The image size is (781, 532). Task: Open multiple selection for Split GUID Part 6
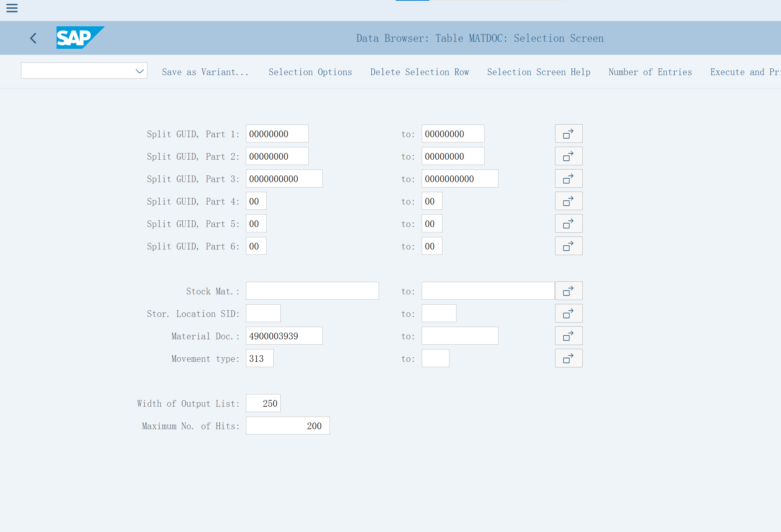pyautogui.click(x=568, y=246)
